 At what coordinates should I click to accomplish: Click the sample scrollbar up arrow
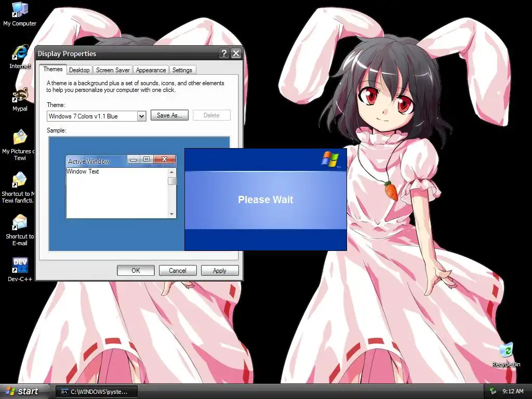tap(171, 172)
